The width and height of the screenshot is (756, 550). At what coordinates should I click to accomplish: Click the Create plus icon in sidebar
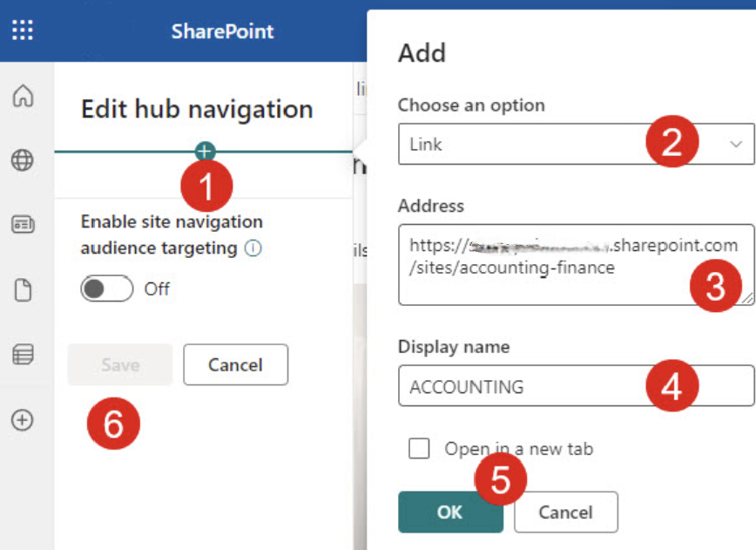pos(22,421)
